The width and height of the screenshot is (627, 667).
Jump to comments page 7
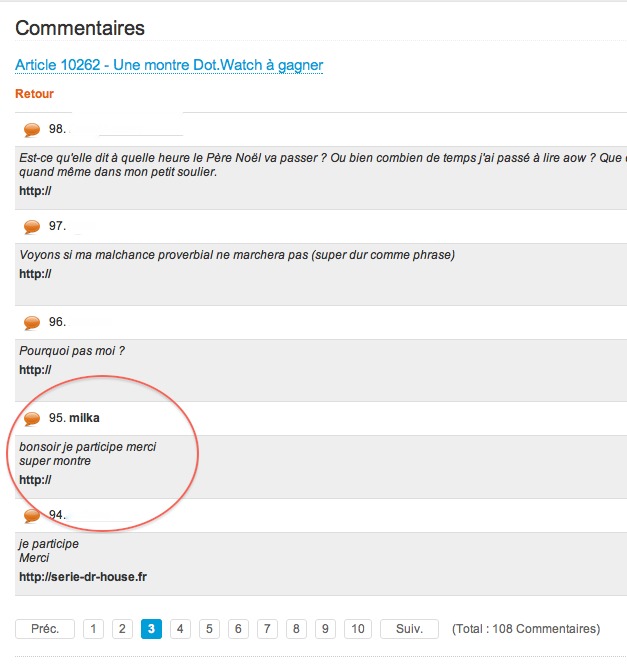[x=267, y=629]
